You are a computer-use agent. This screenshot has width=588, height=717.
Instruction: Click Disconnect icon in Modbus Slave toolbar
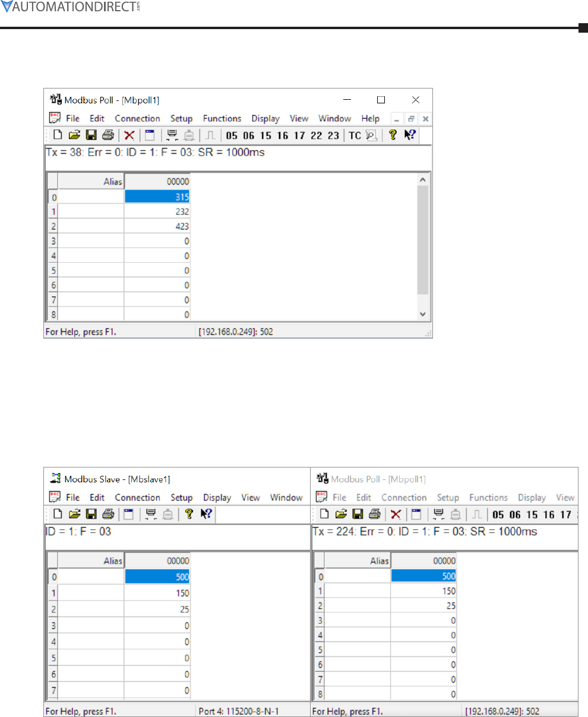coord(168,514)
